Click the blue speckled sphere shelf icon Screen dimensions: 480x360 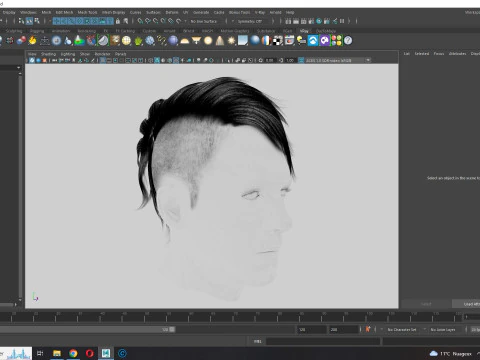150,41
